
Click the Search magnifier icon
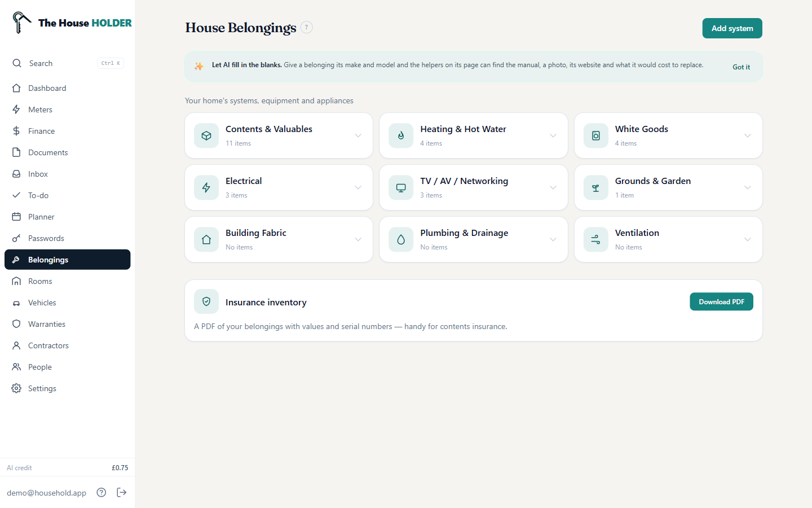pos(17,63)
